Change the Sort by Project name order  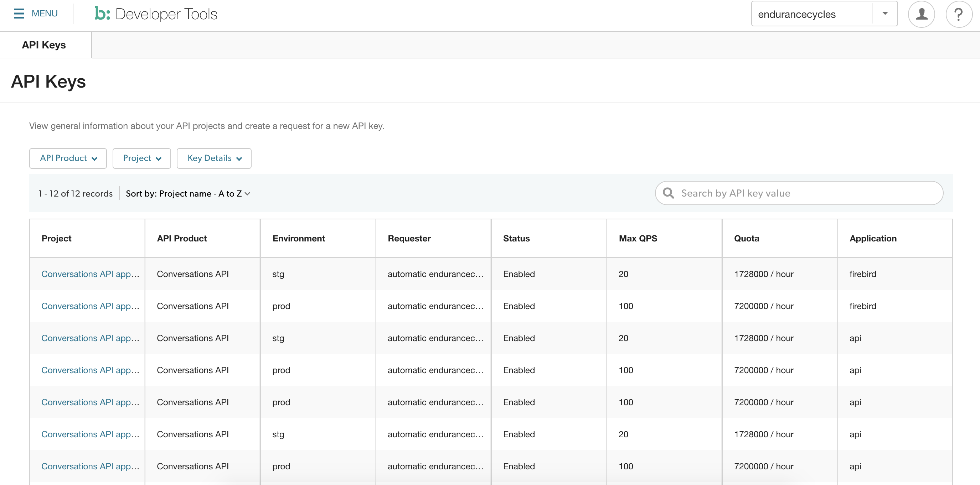188,193
